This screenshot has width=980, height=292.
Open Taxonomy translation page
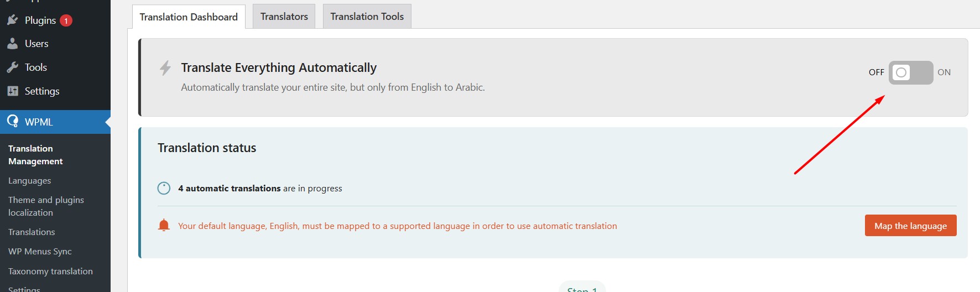click(50, 272)
